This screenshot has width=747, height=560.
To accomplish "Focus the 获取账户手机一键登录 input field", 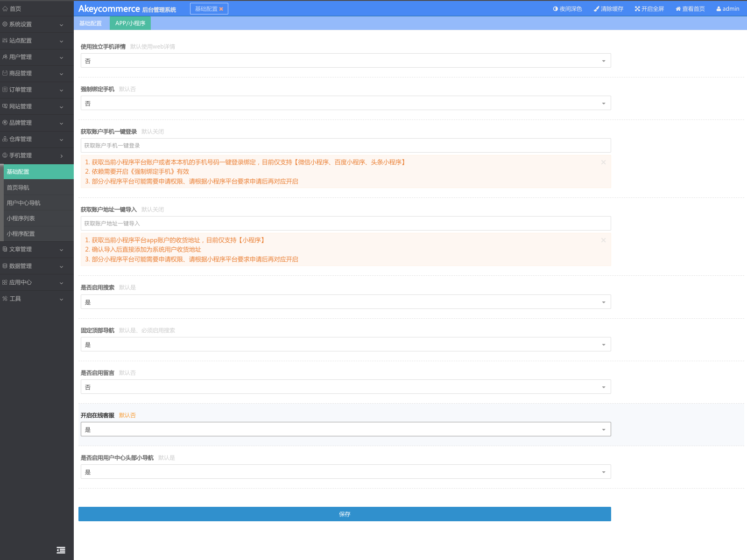I will pyautogui.click(x=345, y=146).
